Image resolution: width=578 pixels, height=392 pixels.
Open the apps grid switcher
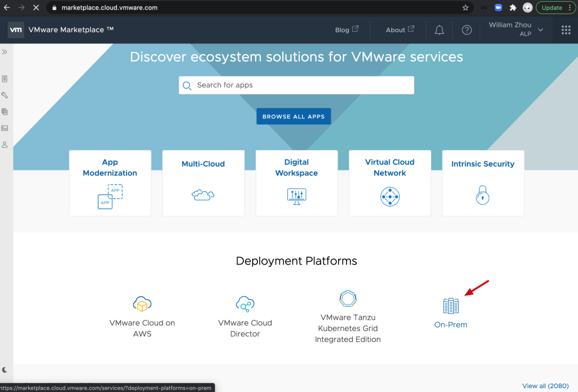coord(566,30)
